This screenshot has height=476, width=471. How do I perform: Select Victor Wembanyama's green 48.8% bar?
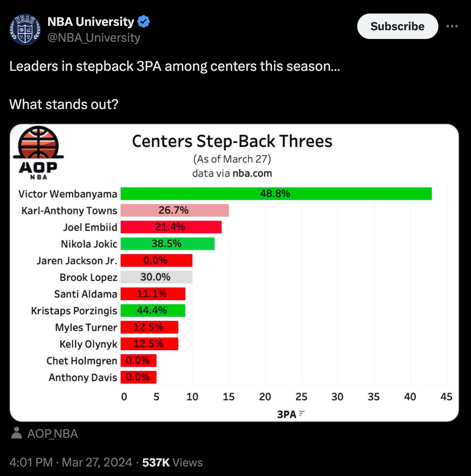pyautogui.click(x=276, y=194)
